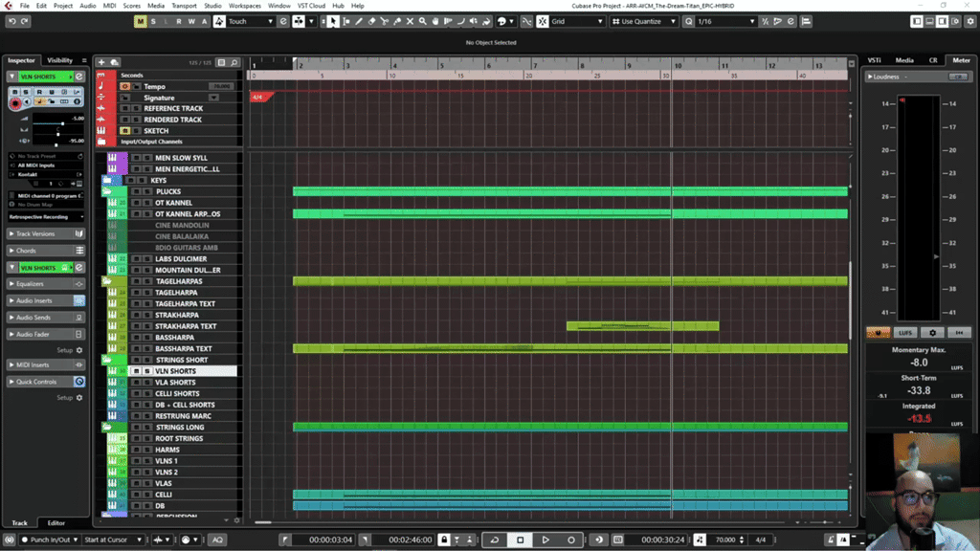This screenshot has width=980, height=551.
Task: Switch to the Editor tab at bottom
Action: (56, 523)
